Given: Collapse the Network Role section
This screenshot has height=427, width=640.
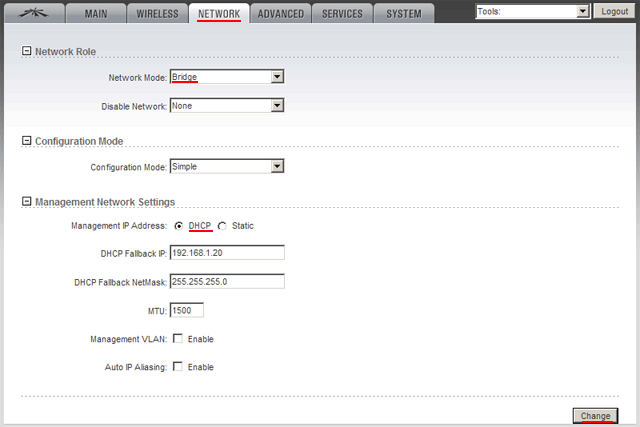Looking at the screenshot, I should (27, 51).
